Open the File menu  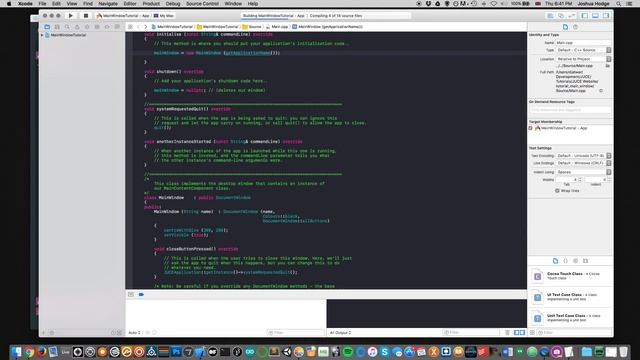pyautogui.click(x=42, y=4)
